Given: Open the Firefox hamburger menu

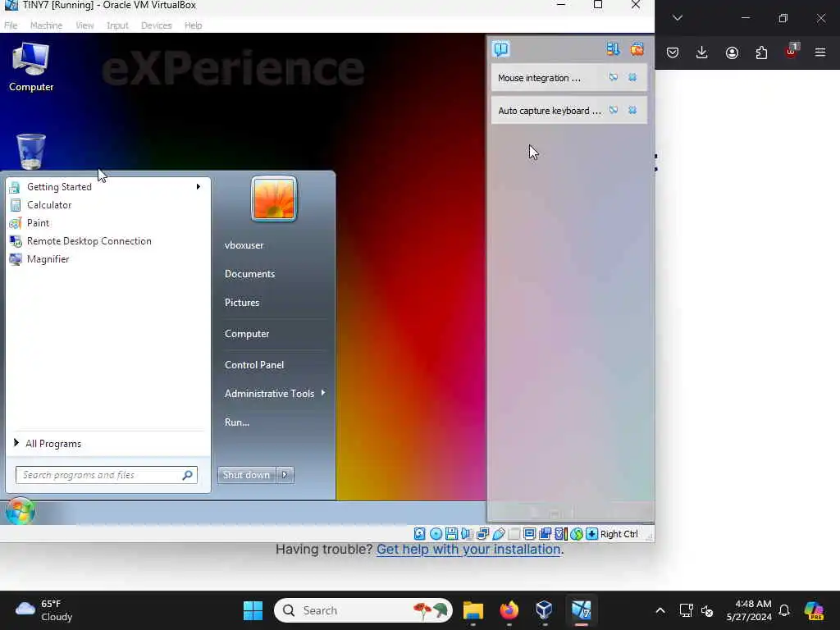Looking at the screenshot, I should click(820, 52).
